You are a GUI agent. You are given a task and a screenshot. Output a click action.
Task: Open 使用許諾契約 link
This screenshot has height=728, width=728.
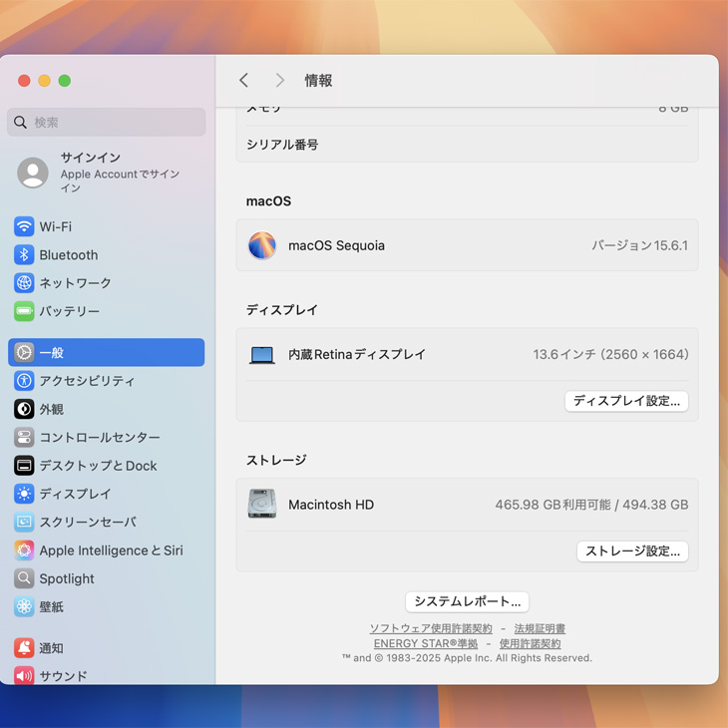[530, 643]
